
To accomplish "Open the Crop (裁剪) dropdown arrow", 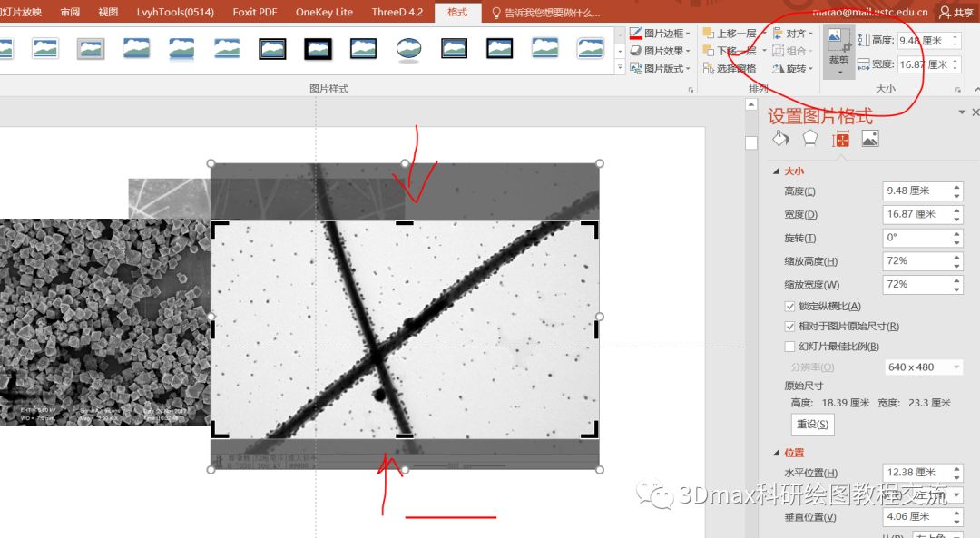I will tap(838, 73).
